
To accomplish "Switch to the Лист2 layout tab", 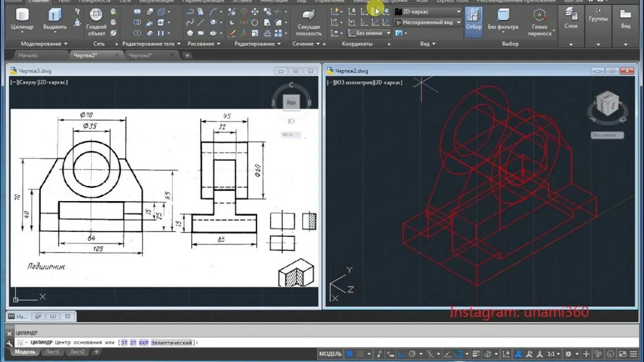I will (77, 352).
